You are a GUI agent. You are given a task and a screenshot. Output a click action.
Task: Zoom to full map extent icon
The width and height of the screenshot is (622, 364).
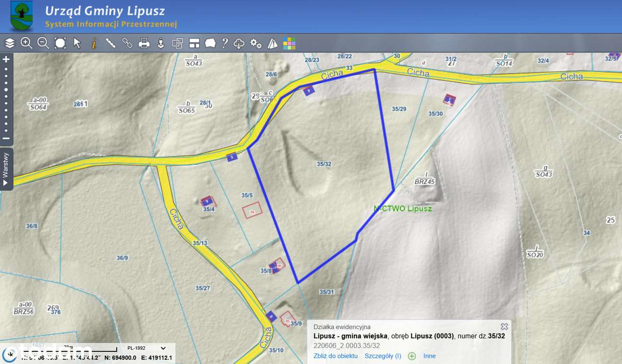point(60,43)
